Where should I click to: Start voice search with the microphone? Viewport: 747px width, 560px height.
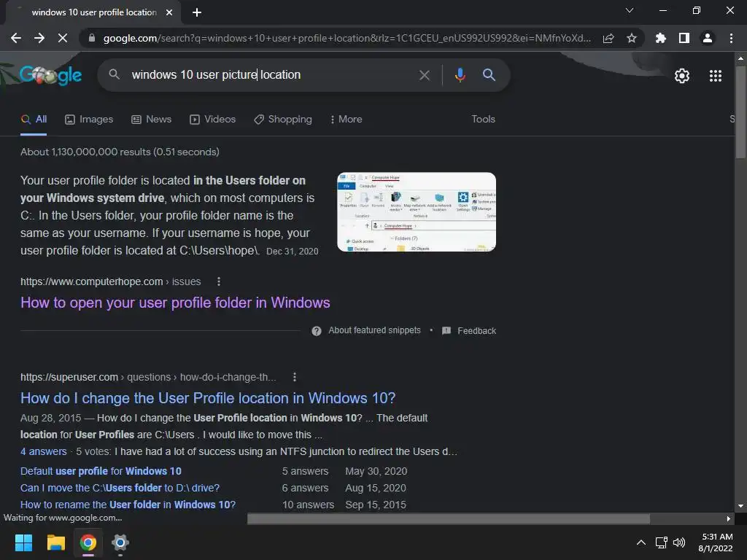click(460, 75)
